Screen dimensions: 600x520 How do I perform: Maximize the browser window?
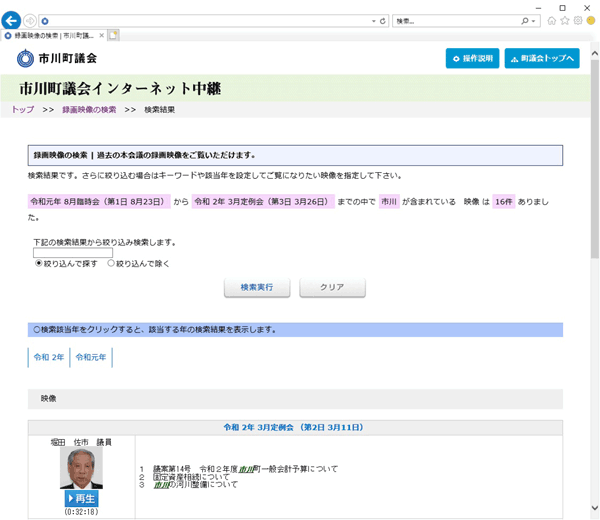tap(562, 8)
